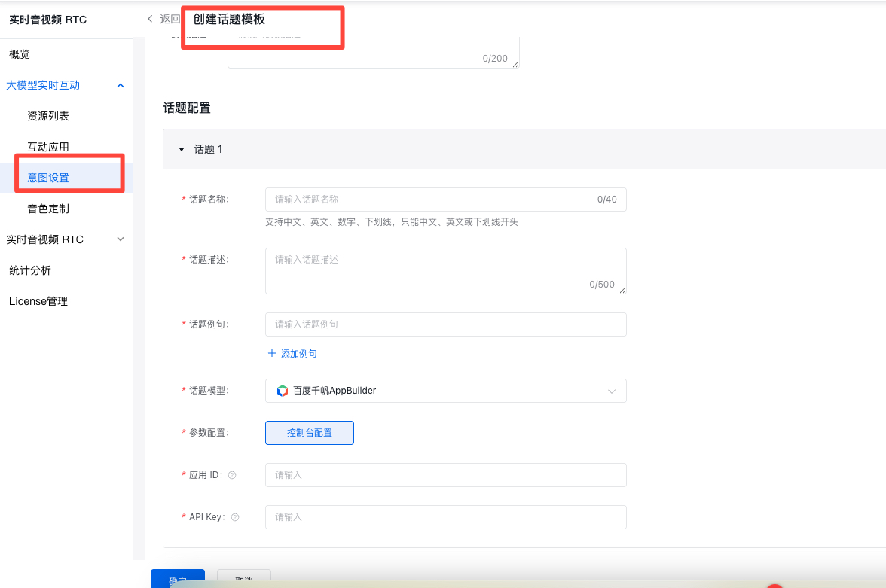The height and width of the screenshot is (588, 886).
Task: Open the 统计分析 page
Action: 30,270
